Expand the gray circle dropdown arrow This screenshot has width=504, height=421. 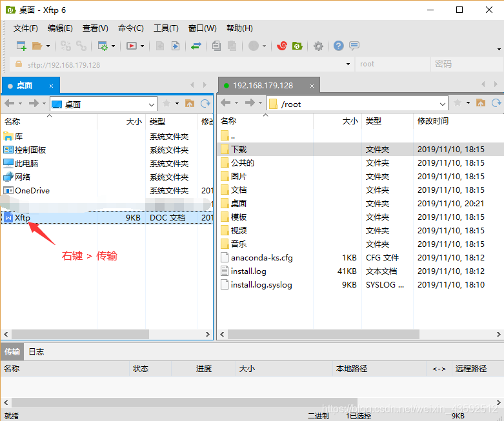tap(264, 46)
